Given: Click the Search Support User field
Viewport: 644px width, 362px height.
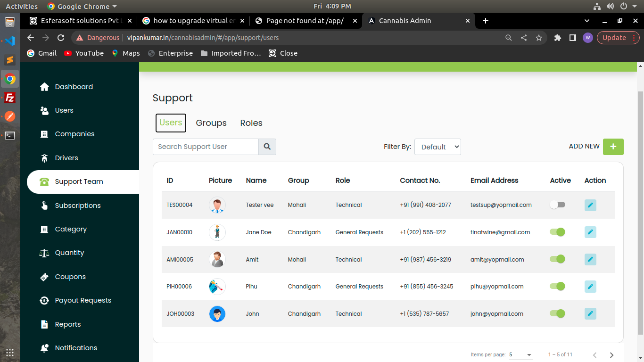Looking at the screenshot, I should [x=206, y=147].
